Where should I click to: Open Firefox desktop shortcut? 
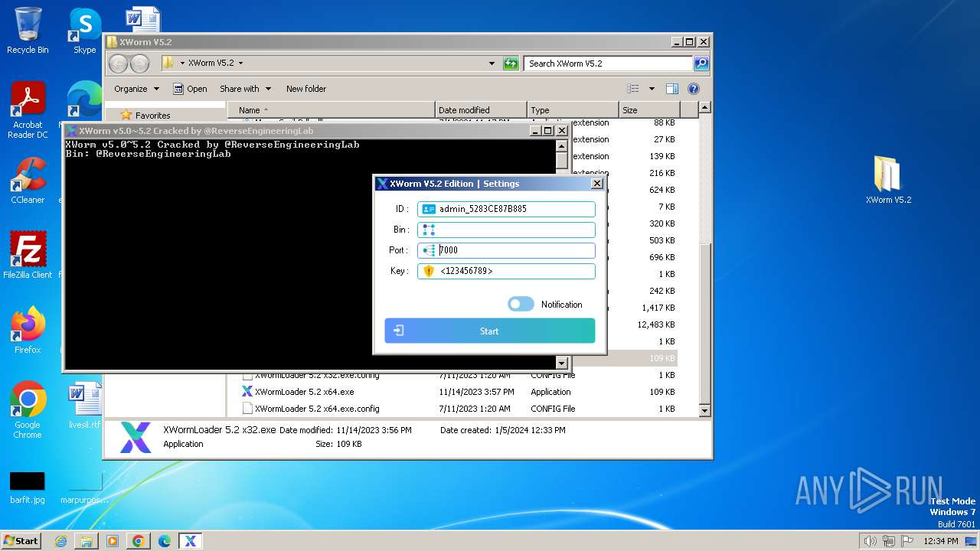[28, 330]
